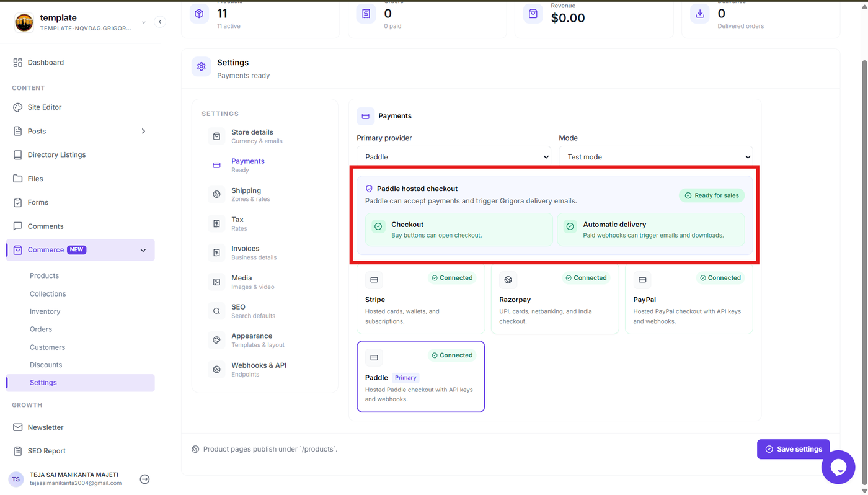
Task: Click the Newsletter envelope icon
Action: (17, 427)
